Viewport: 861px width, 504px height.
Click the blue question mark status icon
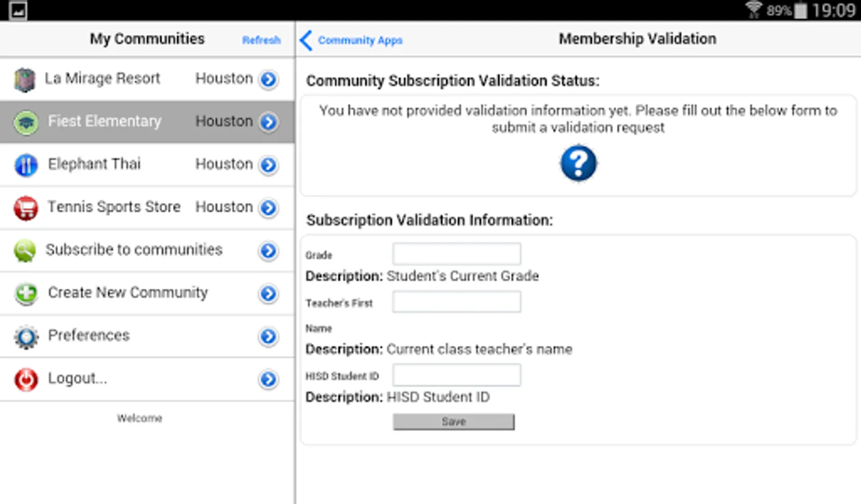tap(578, 163)
